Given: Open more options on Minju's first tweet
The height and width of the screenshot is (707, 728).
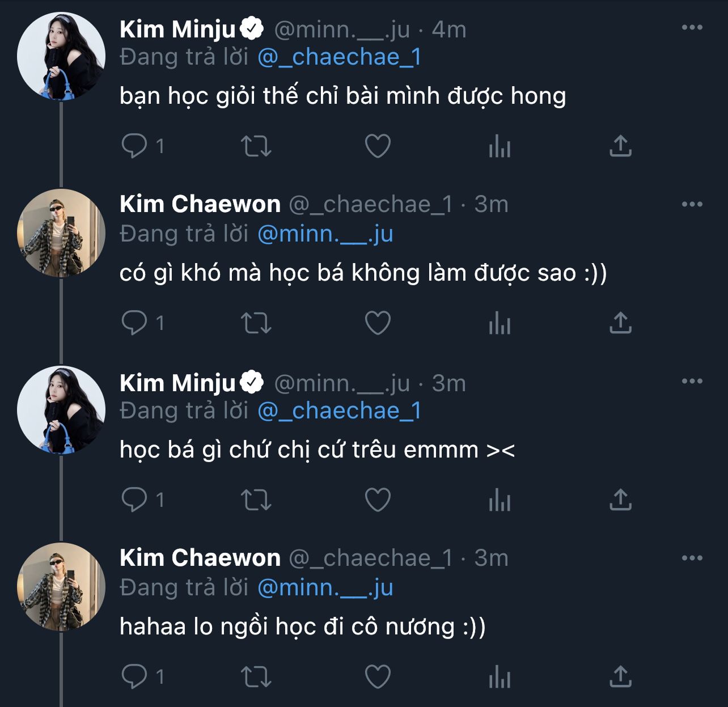Looking at the screenshot, I should point(692,28).
